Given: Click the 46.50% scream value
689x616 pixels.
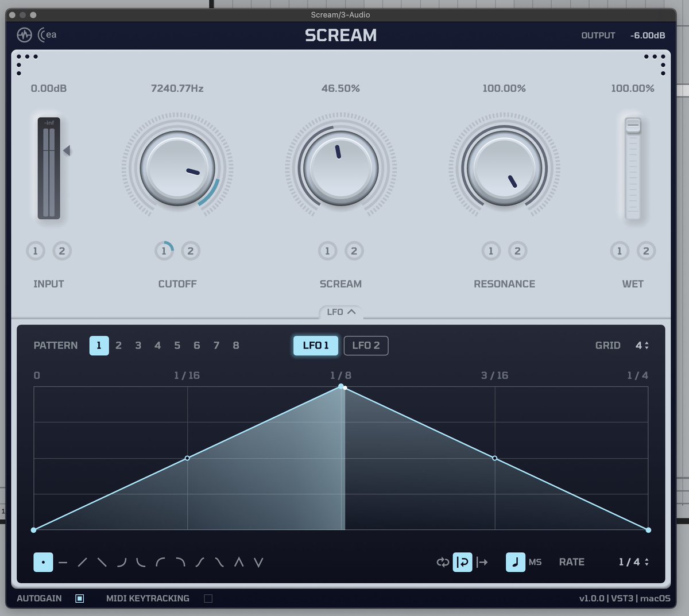Looking at the screenshot, I should (x=340, y=88).
